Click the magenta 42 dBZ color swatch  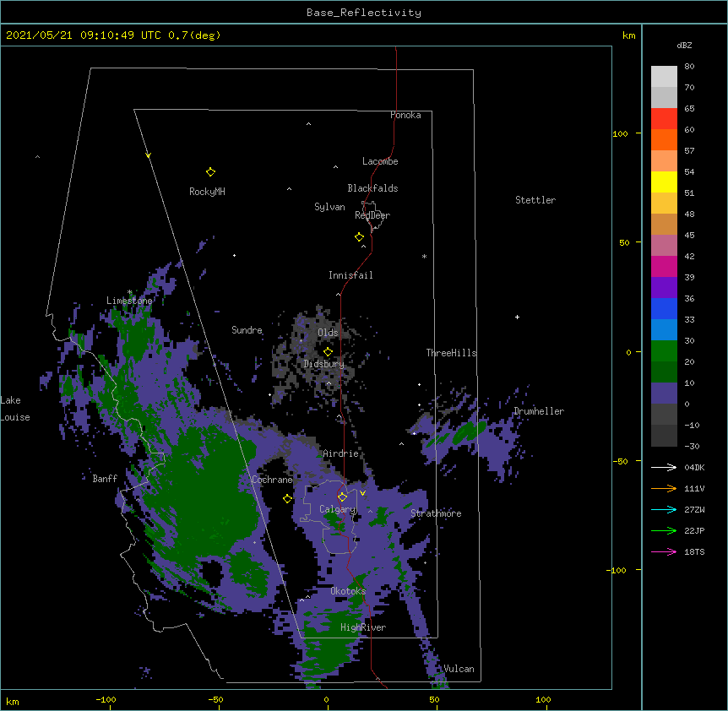664,266
